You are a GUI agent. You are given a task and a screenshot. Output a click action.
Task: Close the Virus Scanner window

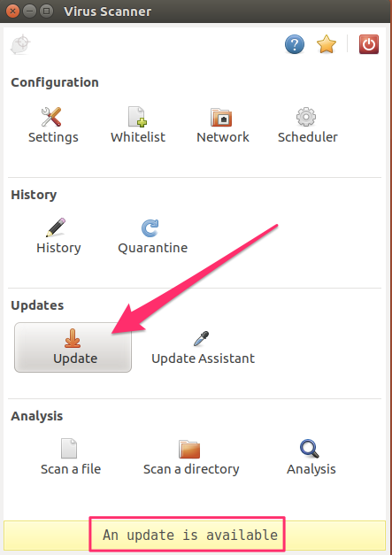pyautogui.click(x=12, y=11)
